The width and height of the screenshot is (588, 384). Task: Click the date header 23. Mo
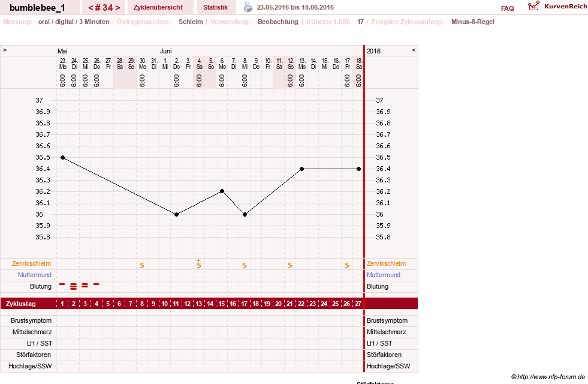[x=62, y=64]
